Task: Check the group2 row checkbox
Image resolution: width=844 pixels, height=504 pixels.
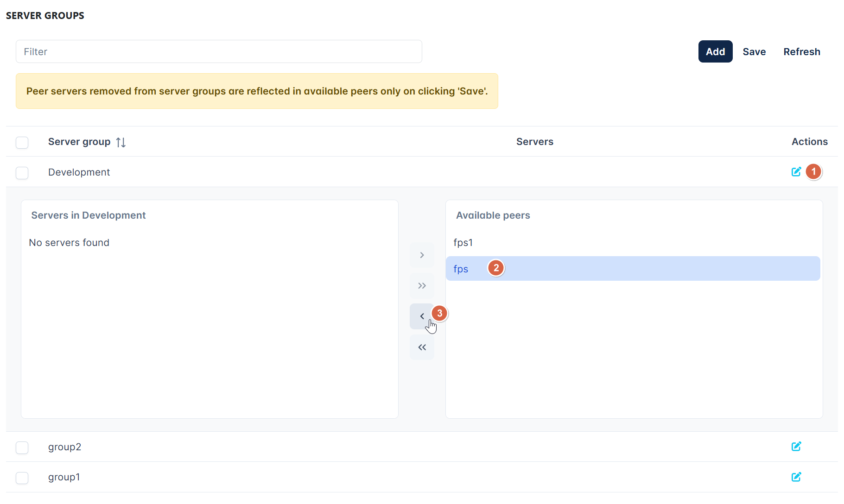Action: coord(22,447)
